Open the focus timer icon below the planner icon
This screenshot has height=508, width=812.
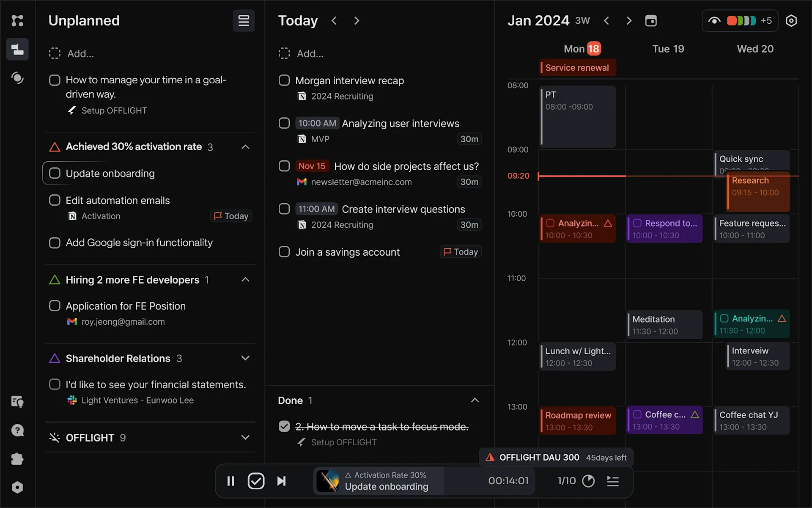[x=17, y=78]
